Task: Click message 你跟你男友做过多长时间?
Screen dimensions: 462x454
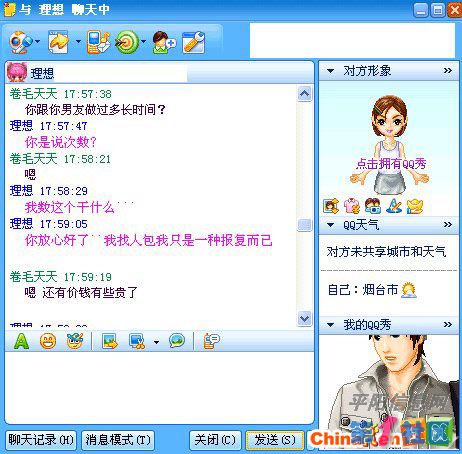Action: pos(95,110)
